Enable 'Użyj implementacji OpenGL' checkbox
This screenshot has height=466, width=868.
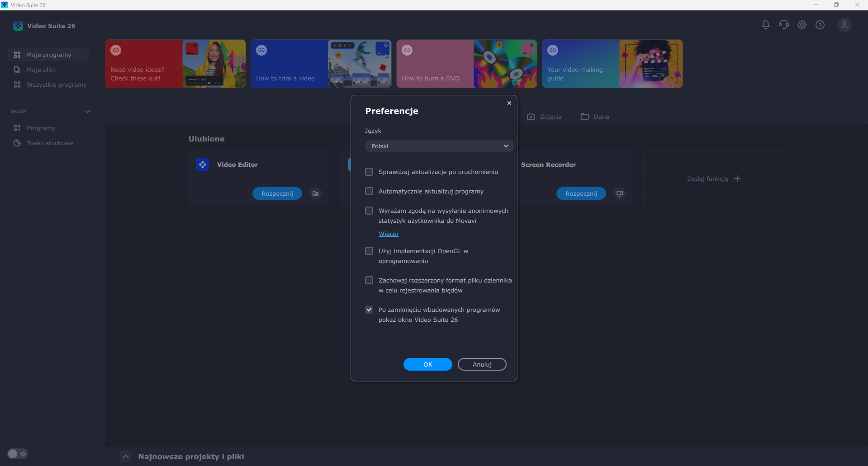point(369,251)
